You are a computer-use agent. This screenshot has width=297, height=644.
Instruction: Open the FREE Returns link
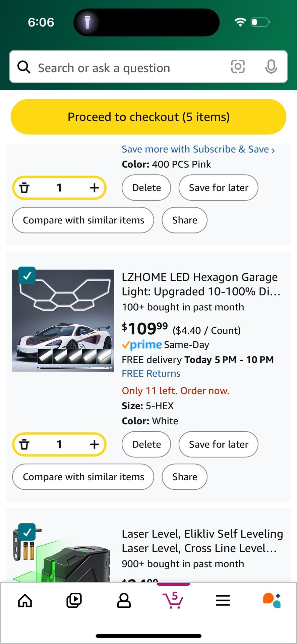coord(151,373)
